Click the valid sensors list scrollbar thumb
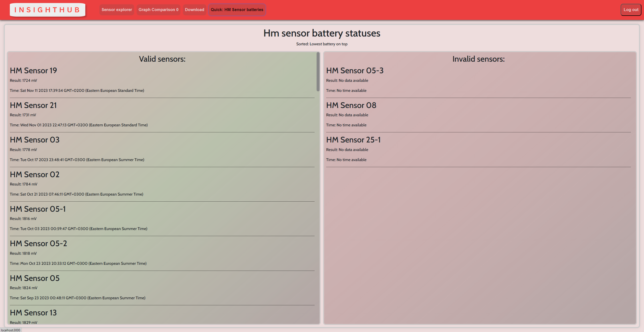The height and width of the screenshot is (332, 644). 318,72
